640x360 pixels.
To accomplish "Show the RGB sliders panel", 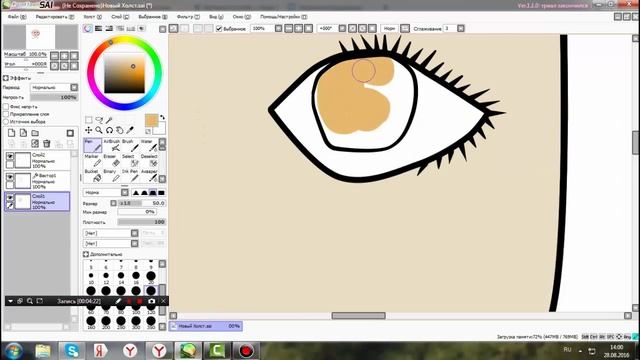I will tap(98, 29).
